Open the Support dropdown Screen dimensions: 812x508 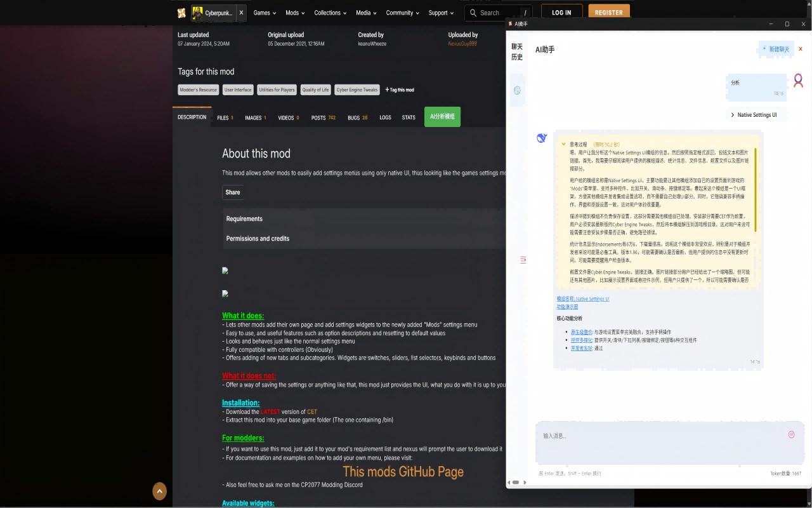pyautogui.click(x=441, y=13)
